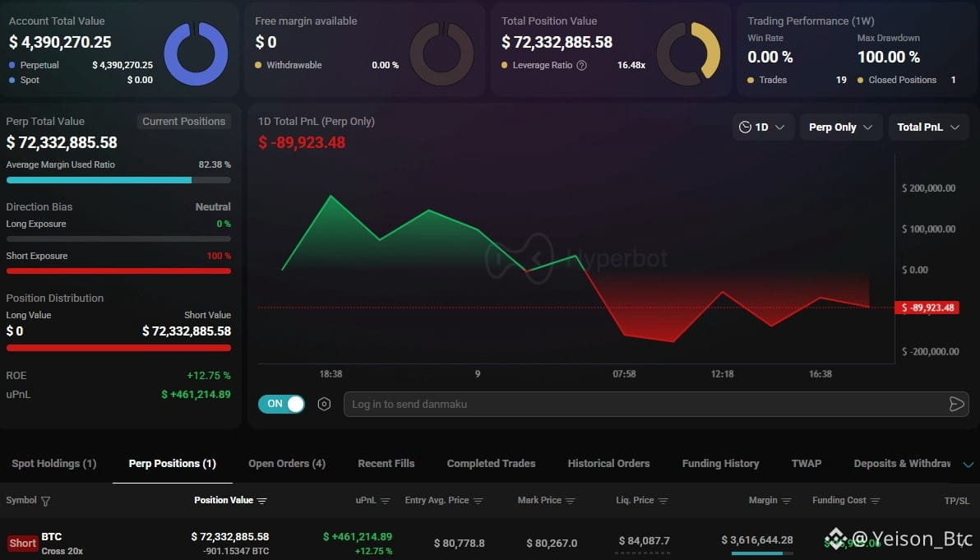Click the danmaku settings hexagon icon
Screen dimensions: 980x560
coord(324,404)
